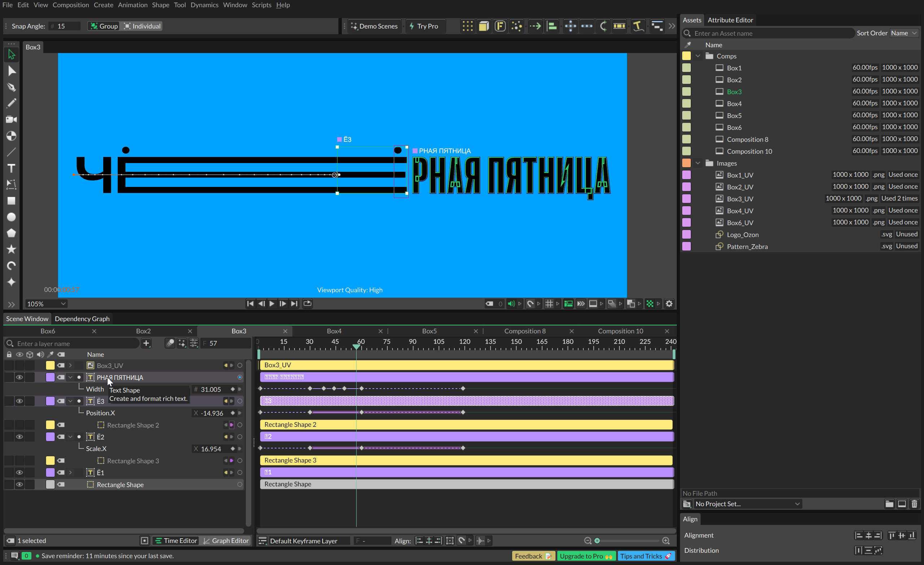Click the Upgrade to Pro button
The width and height of the screenshot is (924, 565).
585,556
